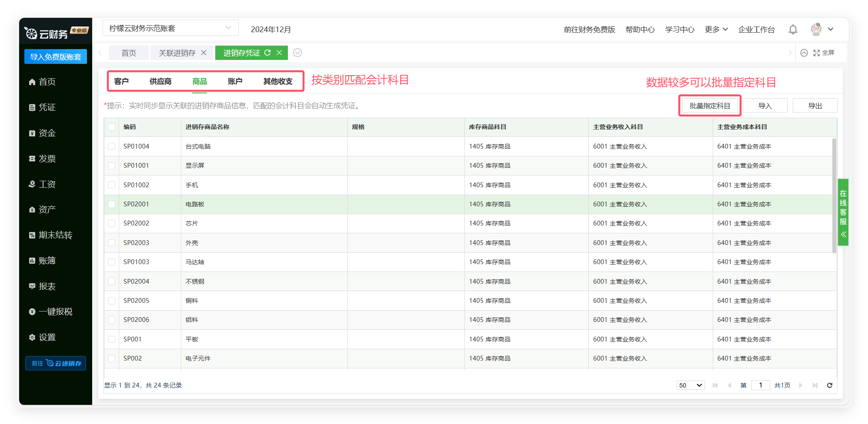Viewport: 868px width, 424px height.
Task: Click the notification bell icon
Action: pyautogui.click(x=793, y=30)
